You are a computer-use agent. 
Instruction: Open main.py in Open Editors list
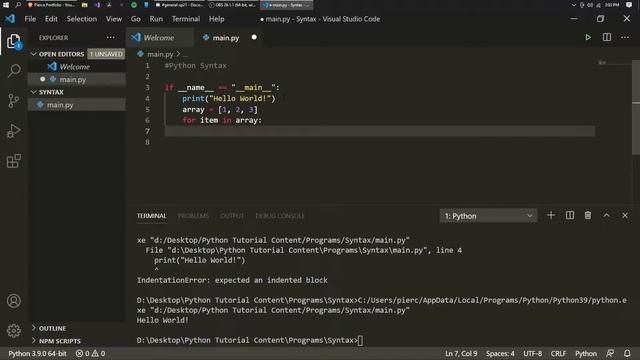(x=77, y=79)
